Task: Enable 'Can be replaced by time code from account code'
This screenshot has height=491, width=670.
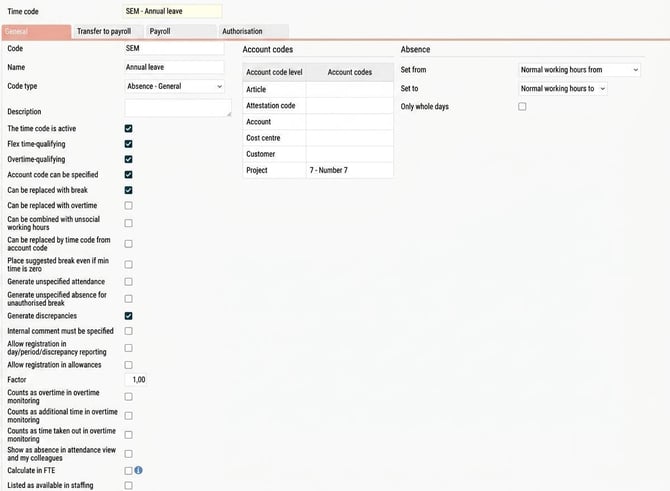Action: [128, 244]
